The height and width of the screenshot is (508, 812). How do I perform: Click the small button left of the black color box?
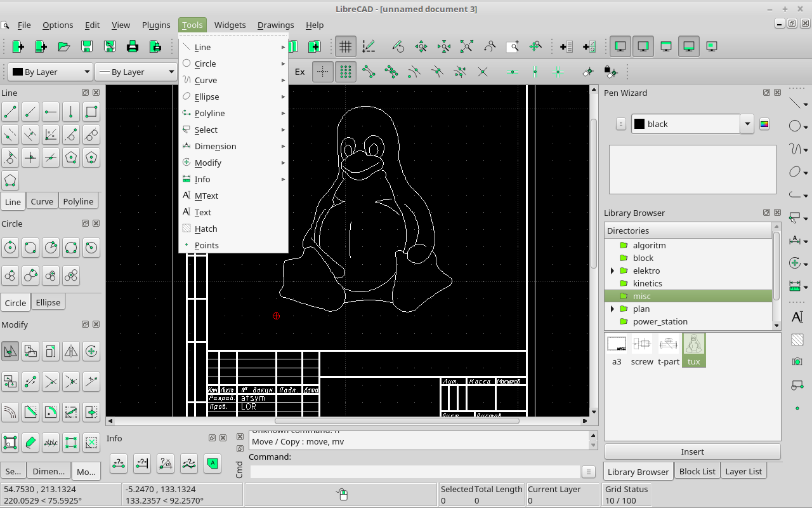click(x=621, y=124)
